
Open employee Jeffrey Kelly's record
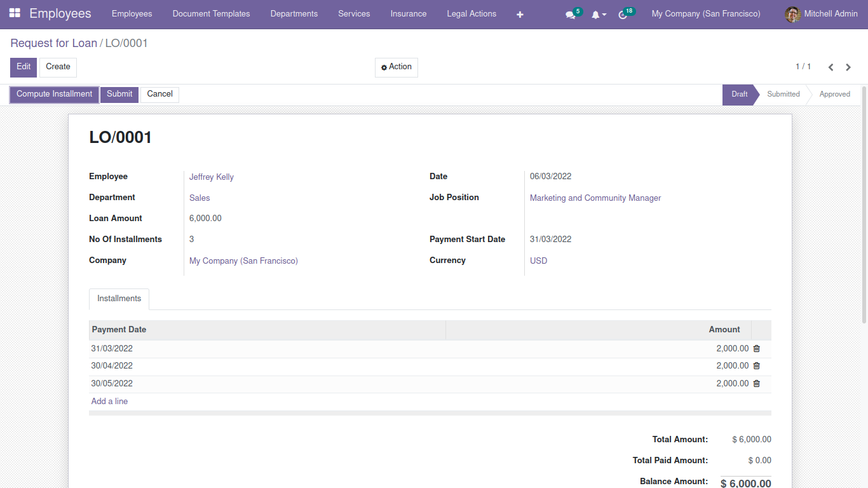point(211,177)
